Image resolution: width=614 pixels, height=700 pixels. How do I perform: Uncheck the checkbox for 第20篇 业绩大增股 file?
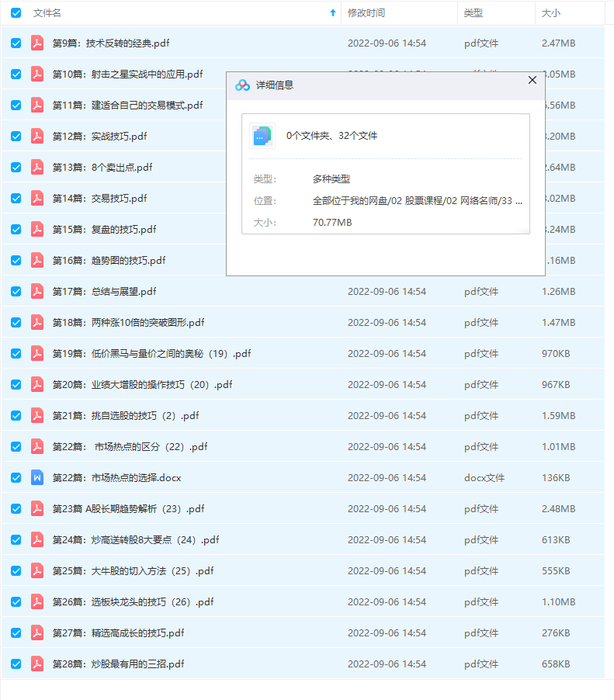tap(16, 384)
